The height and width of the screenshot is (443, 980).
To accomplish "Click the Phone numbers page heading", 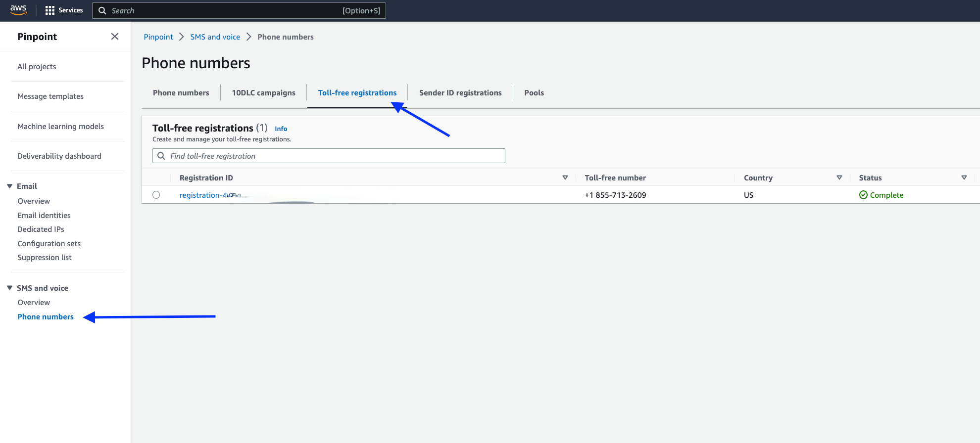I will pyautogui.click(x=196, y=63).
